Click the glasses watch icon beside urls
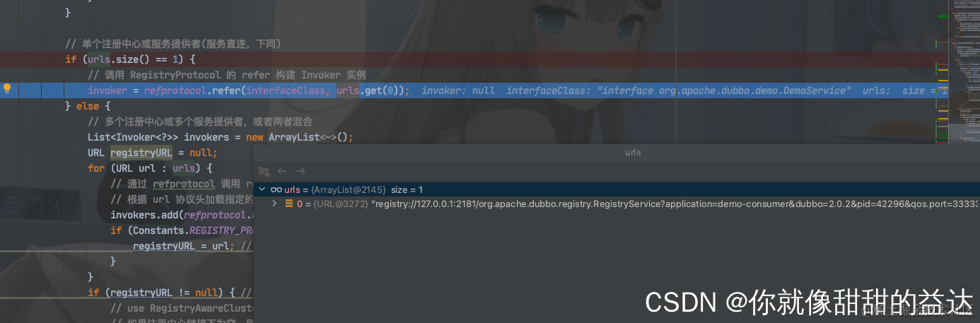The image size is (980, 323). (x=276, y=189)
